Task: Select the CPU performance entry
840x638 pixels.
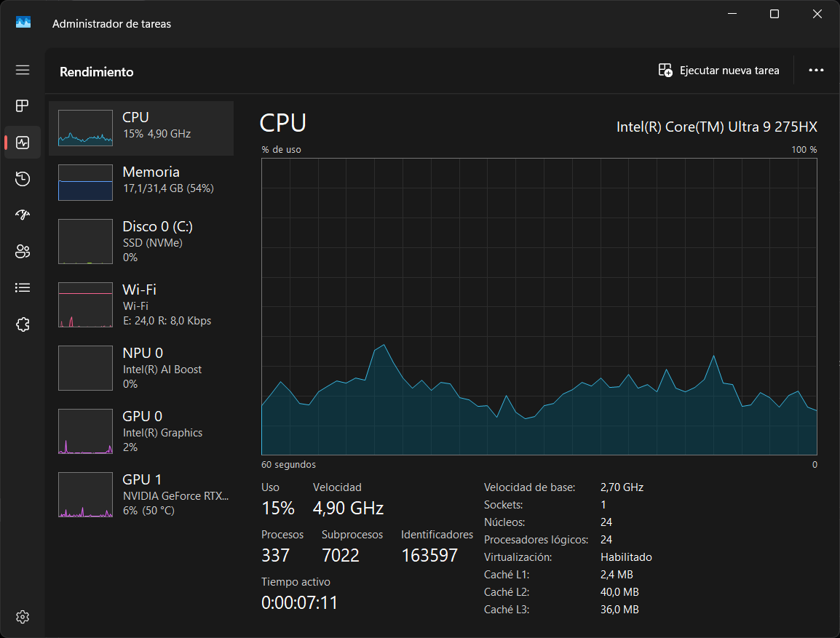Action: 141,129
